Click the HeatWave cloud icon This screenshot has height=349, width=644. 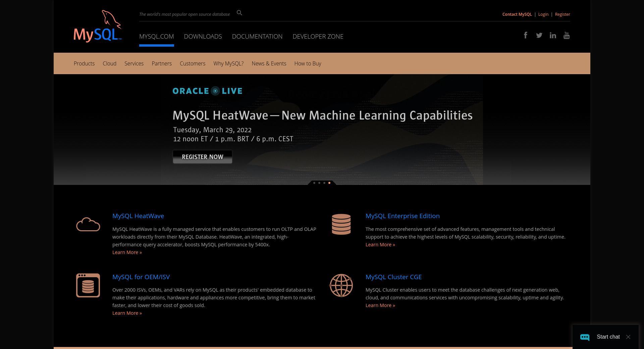tap(88, 224)
